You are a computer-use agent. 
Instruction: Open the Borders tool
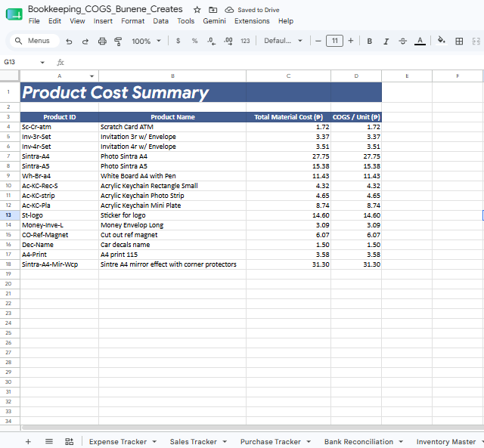pyautogui.click(x=459, y=41)
